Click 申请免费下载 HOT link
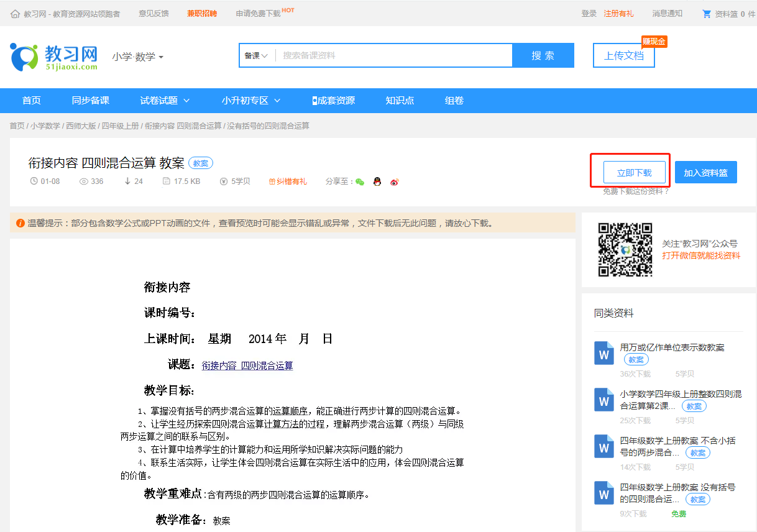757x532 pixels. click(265, 13)
